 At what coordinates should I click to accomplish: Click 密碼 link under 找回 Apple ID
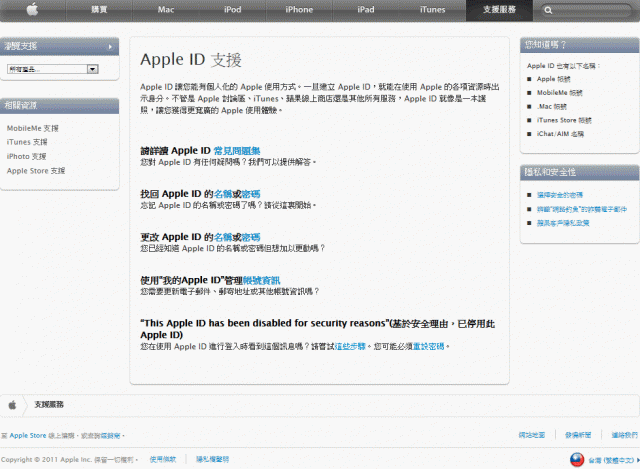[251, 194]
